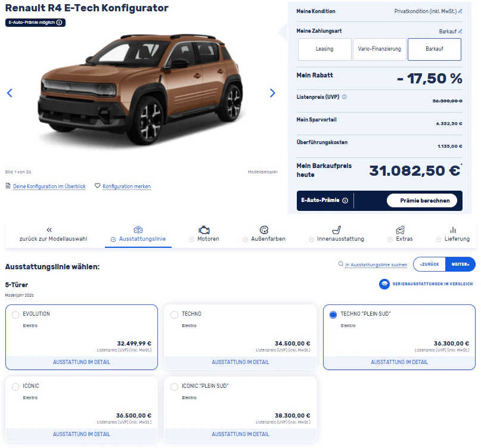
Task: Select the TECHNO trim radio button
Action: coord(174,315)
